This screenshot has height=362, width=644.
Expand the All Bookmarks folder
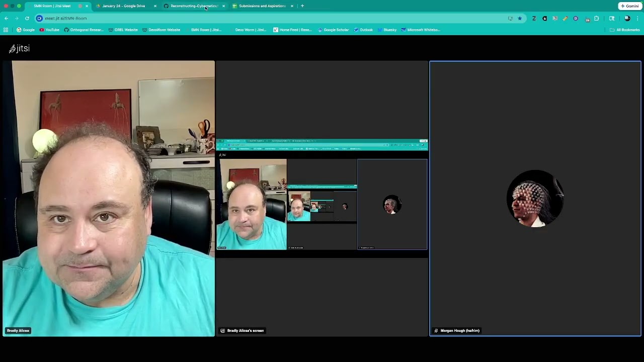tap(624, 30)
